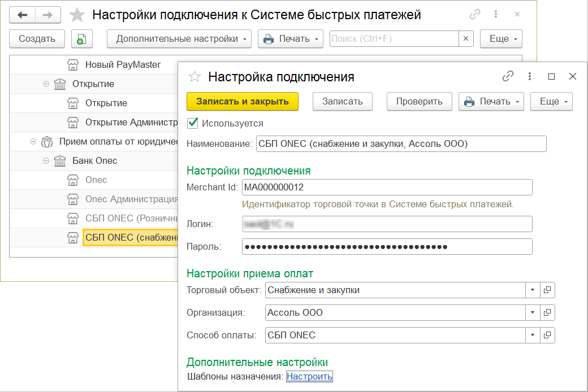Viewport: 588px width, 392px height.
Task: Open three-dot menu in main window header
Action: (x=496, y=14)
